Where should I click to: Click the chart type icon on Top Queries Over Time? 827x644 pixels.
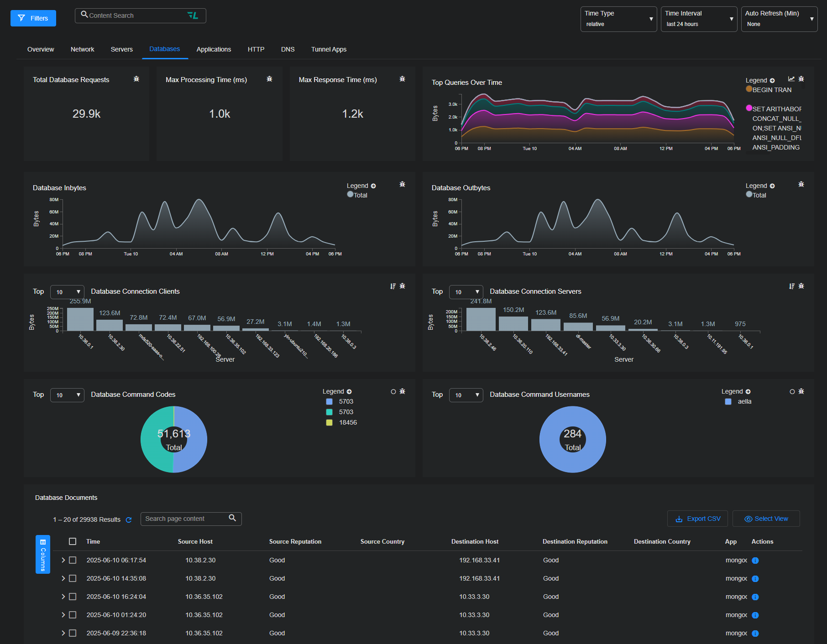[x=791, y=79]
